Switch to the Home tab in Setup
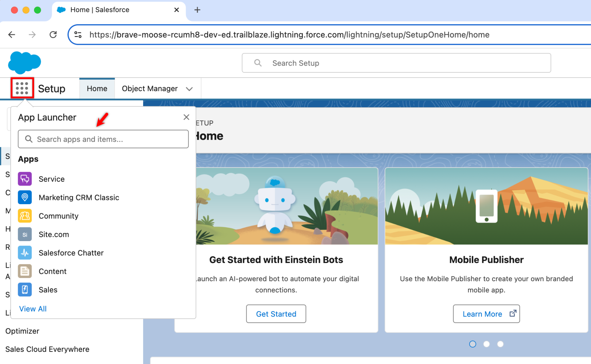Screen dimensions: 591x364 (x=97, y=88)
